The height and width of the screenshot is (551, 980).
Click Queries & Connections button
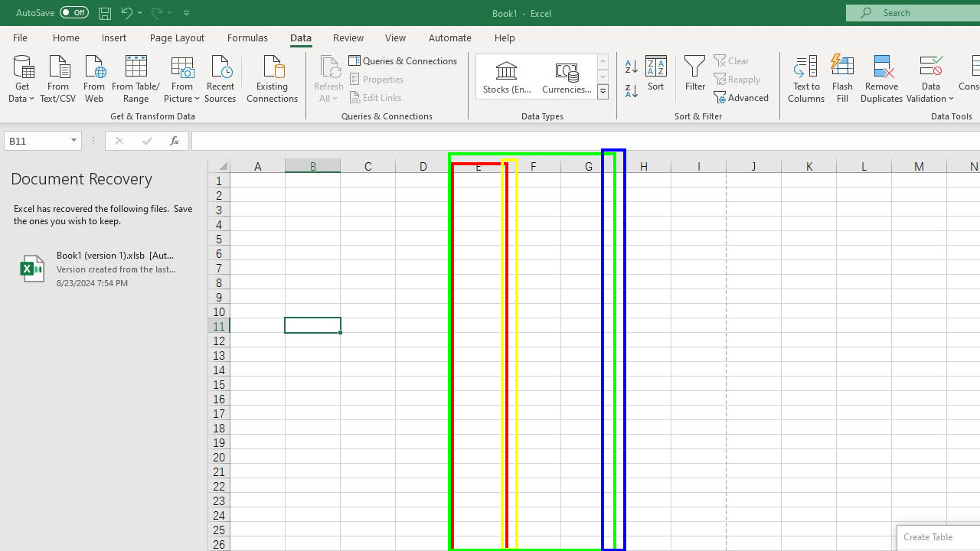click(403, 60)
